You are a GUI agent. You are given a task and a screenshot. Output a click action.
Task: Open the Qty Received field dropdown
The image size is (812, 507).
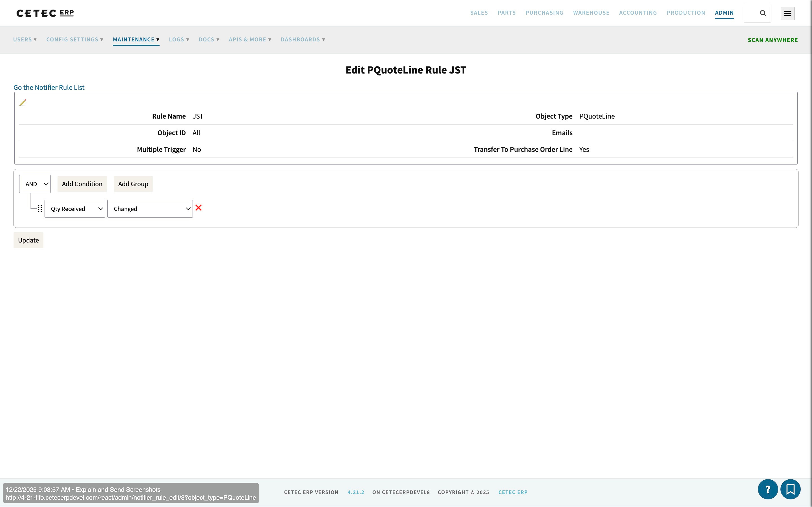74,209
